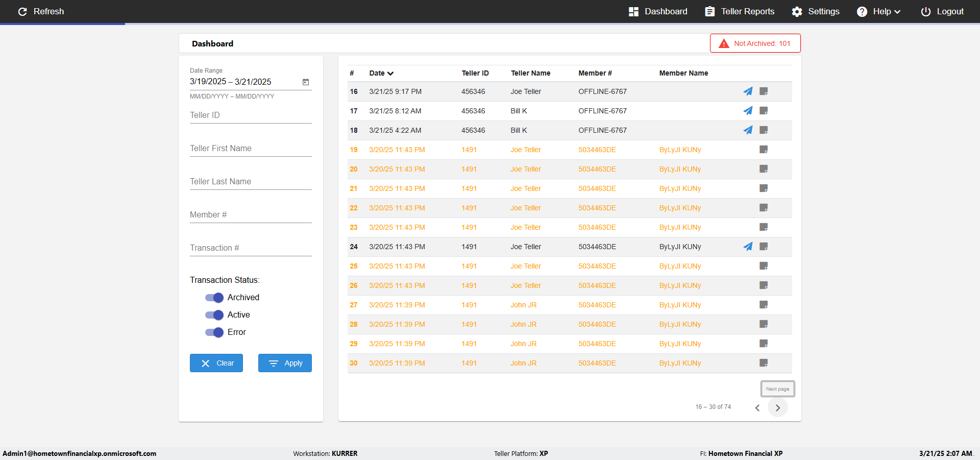This screenshot has height=460, width=980.
Task: Click the send icon for row 24
Action: coord(748,247)
